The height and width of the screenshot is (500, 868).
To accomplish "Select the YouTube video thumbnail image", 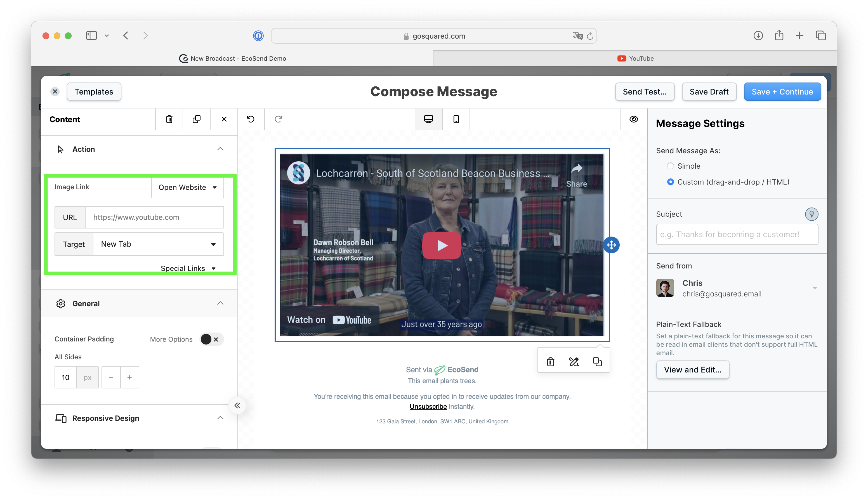I will 442,245.
